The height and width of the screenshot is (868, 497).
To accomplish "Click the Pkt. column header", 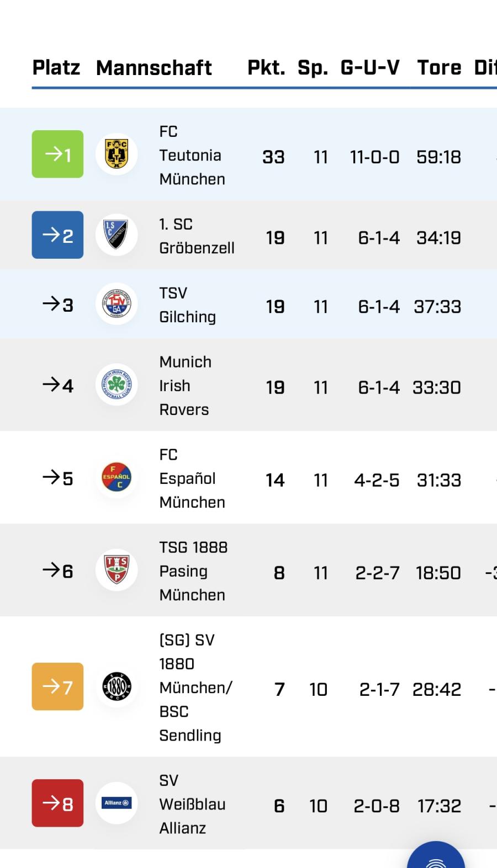I will pyautogui.click(x=266, y=67).
